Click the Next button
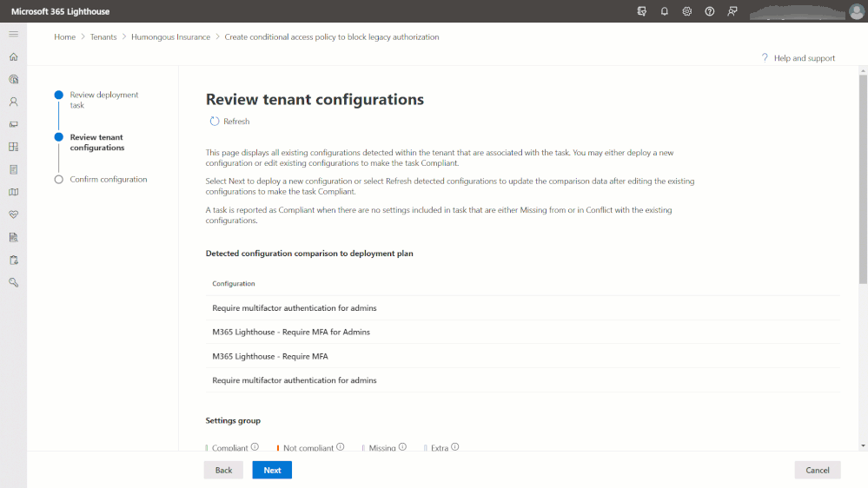Image resolution: width=868 pixels, height=488 pixels. [272, 470]
